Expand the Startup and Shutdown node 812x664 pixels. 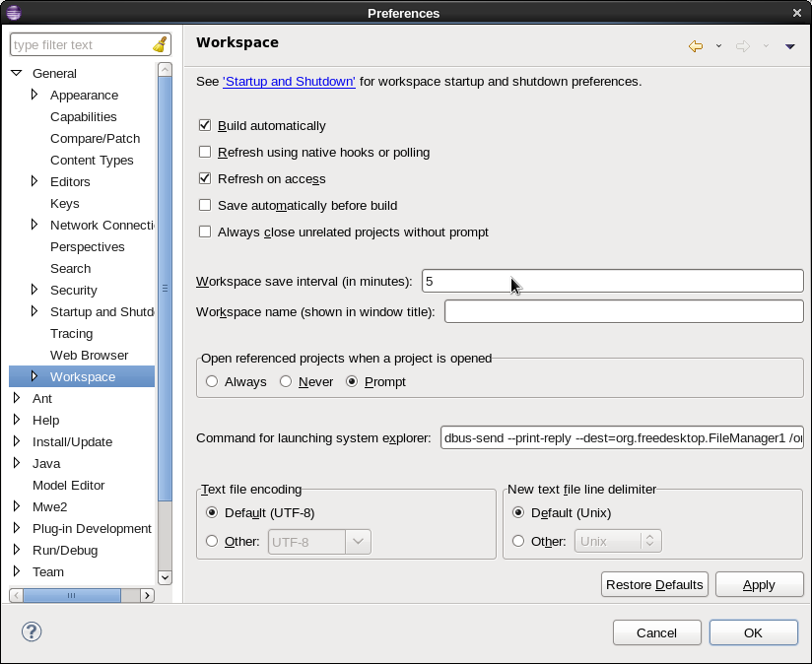click(x=34, y=311)
